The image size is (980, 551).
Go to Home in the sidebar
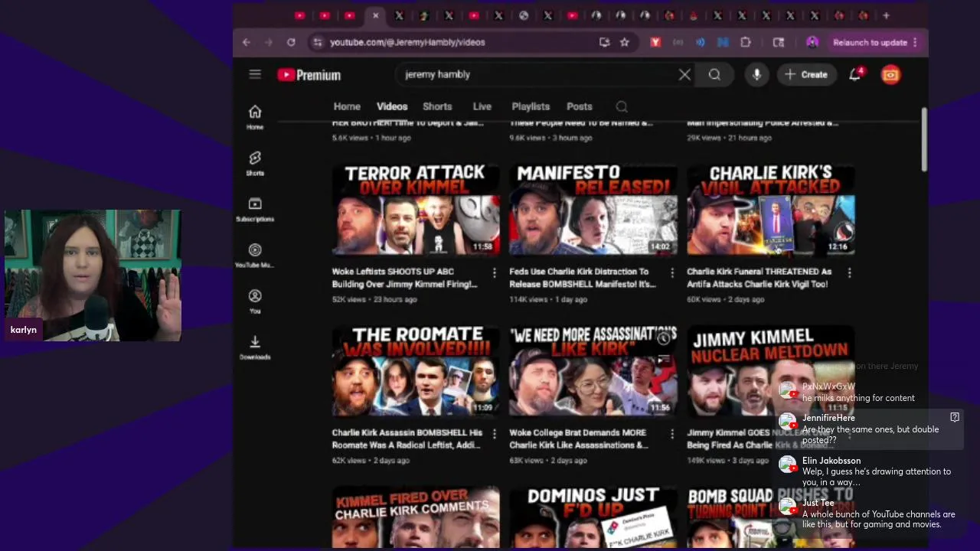point(255,117)
